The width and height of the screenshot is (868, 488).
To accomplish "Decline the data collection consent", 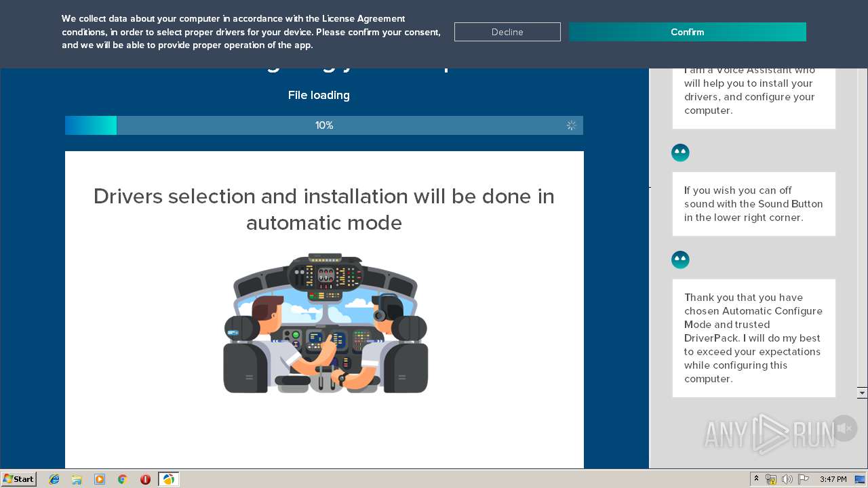I will [507, 32].
